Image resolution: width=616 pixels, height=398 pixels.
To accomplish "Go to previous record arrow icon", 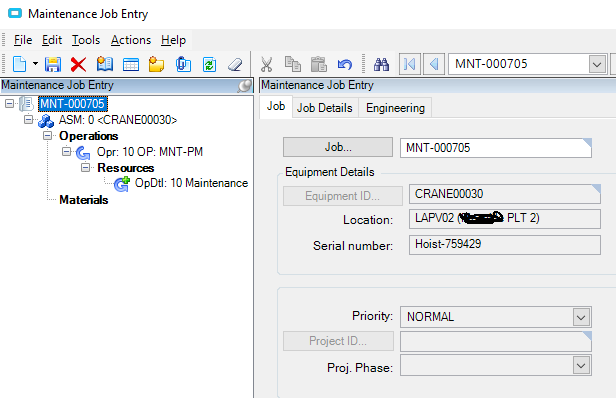I will 434,64.
